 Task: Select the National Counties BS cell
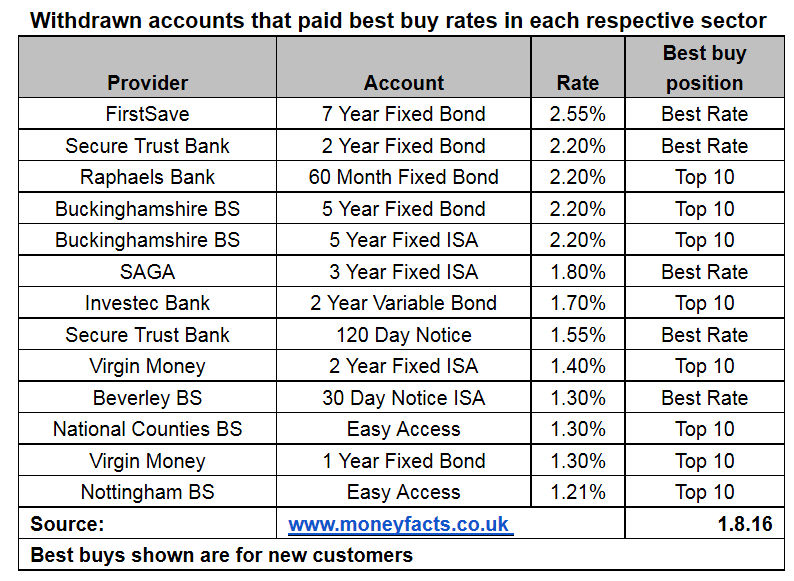pyautogui.click(x=148, y=429)
